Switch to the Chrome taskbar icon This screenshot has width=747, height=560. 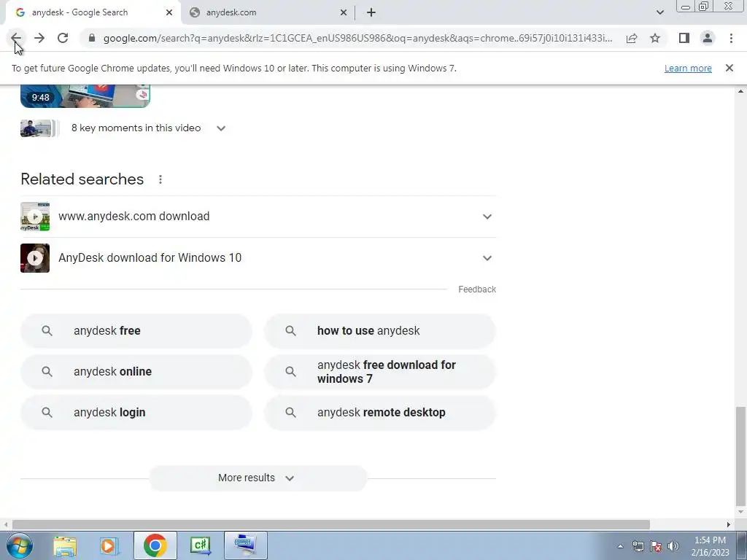pyautogui.click(x=155, y=545)
